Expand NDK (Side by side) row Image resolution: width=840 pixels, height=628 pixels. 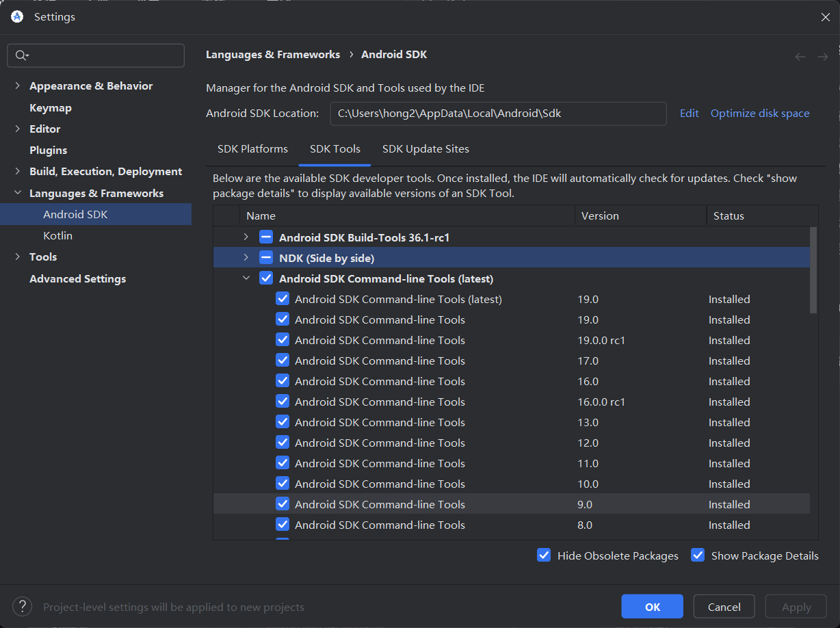246,258
